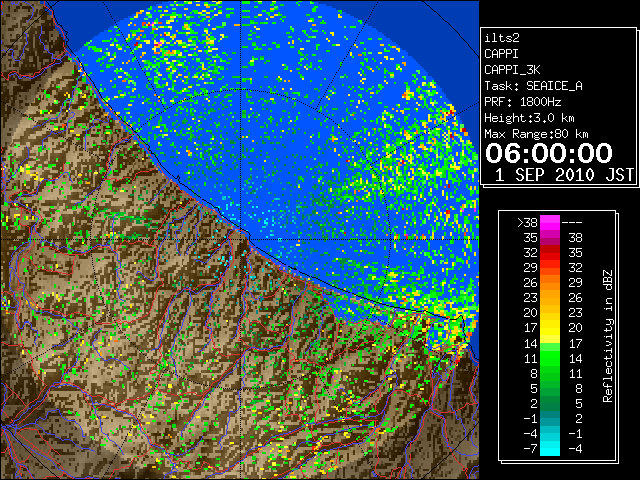Click the orange 26 dBZ legend swatch
Viewport: 640px width, 480px height.
[x=550, y=282]
